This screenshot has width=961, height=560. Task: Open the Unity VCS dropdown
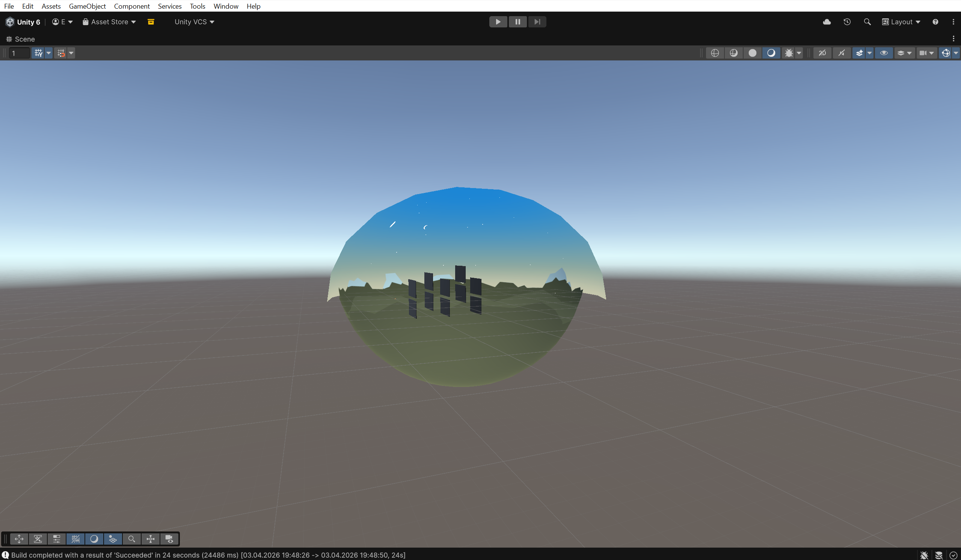[x=195, y=22]
